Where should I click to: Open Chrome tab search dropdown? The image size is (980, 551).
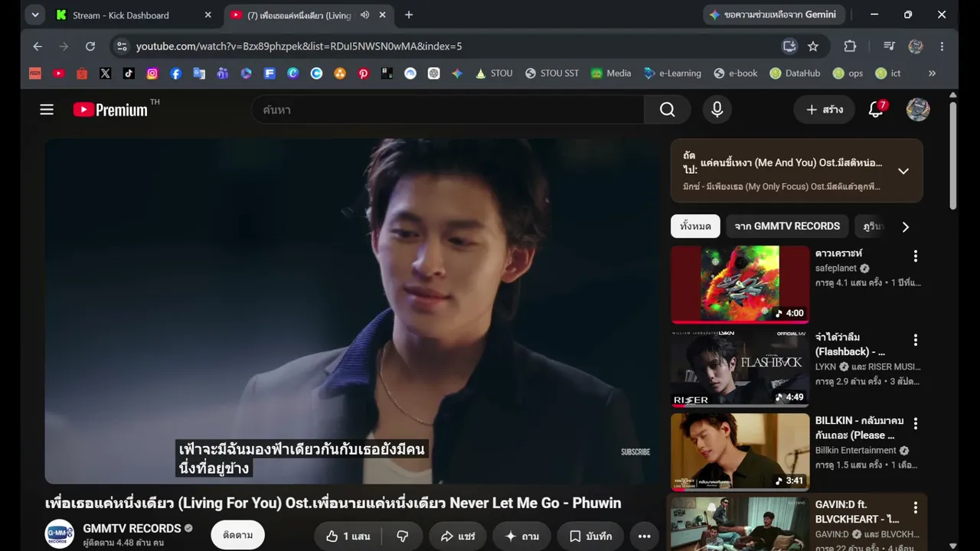35,15
